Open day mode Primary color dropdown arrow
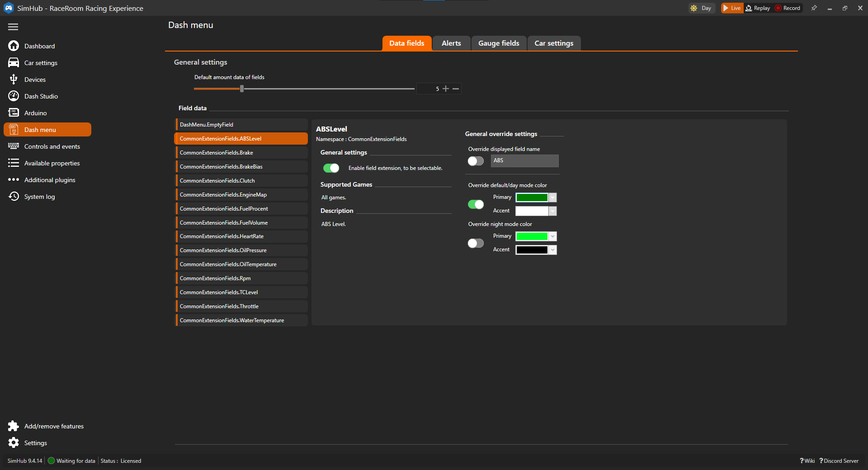 pos(552,197)
